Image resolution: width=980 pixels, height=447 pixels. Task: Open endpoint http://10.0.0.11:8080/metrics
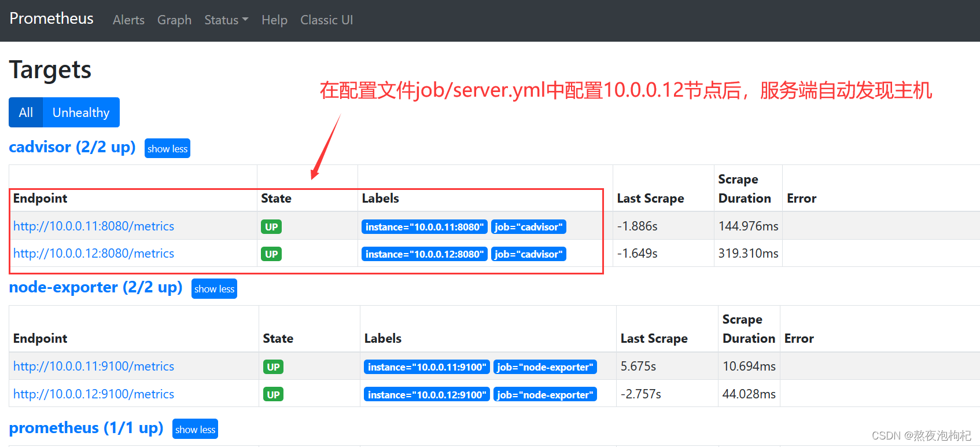[x=94, y=226]
